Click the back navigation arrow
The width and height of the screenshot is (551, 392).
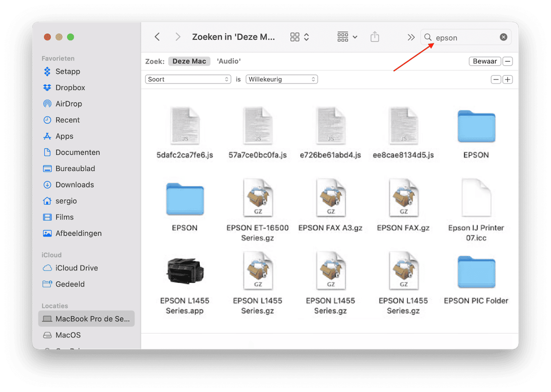point(157,37)
